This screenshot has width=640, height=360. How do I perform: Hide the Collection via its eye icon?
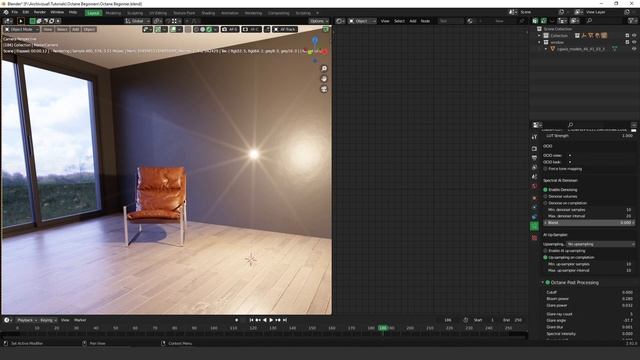click(634, 36)
